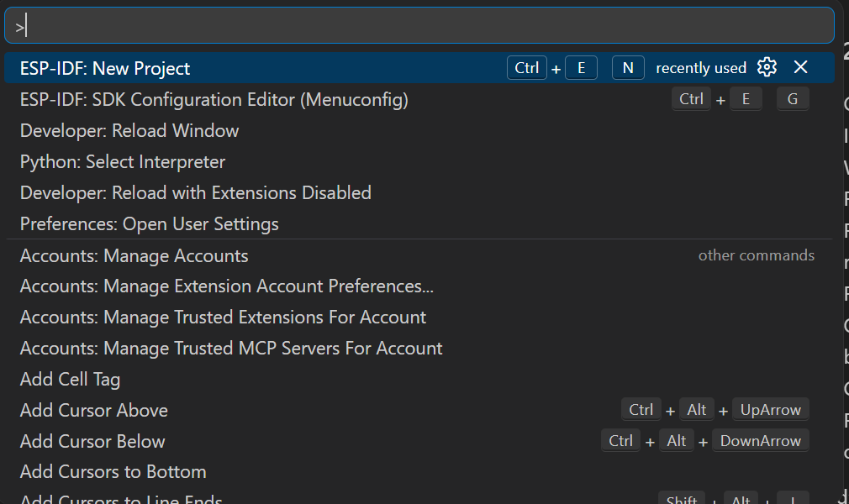
Task: Select Accounts: Manage Extension Account Preferences...
Action: pyautogui.click(x=419, y=286)
